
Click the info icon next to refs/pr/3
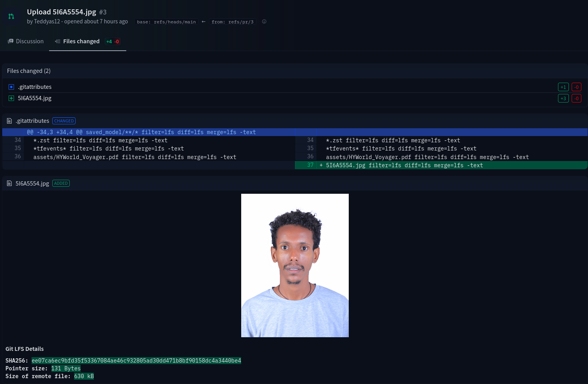tap(264, 22)
